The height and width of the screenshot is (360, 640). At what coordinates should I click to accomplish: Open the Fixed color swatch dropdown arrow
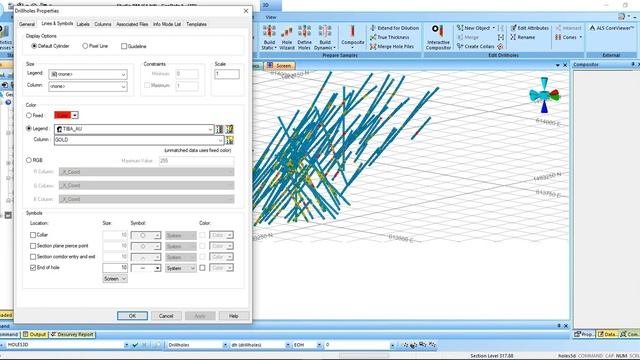[75, 116]
